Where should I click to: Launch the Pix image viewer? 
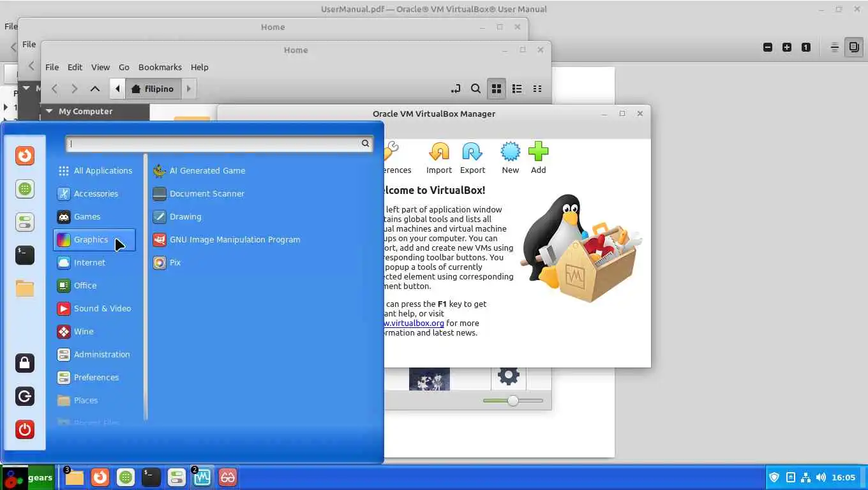(167, 262)
